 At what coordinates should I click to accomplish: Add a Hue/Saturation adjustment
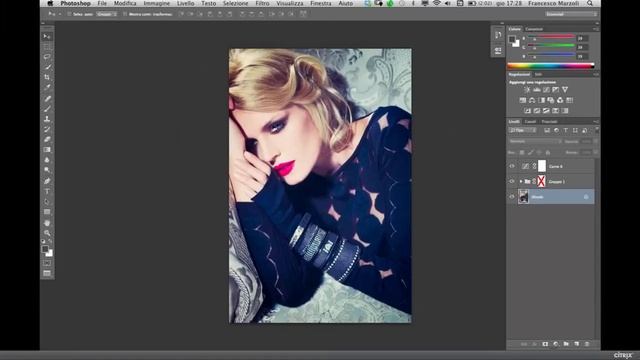[523, 100]
